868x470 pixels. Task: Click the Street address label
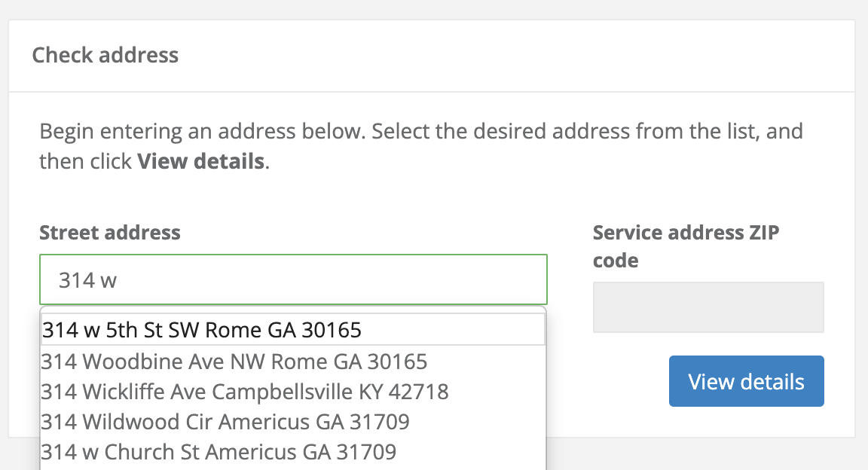coord(109,232)
